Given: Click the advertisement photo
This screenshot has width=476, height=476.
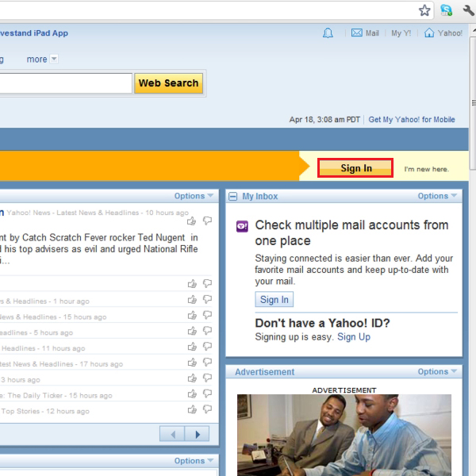Looking at the screenshot, I should click(x=344, y=435).
